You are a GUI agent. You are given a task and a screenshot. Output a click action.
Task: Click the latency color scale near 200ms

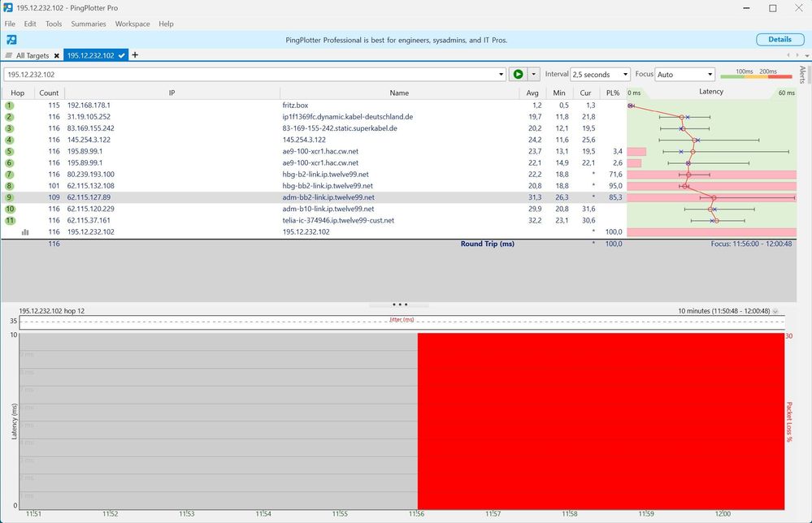pos(770,74)
